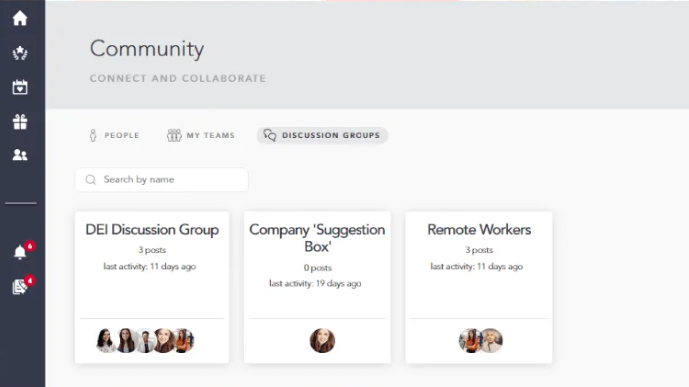Click '0 posts' in Suggestion Box card
This screenshot has height=387, width=689.
pos(317,268)
